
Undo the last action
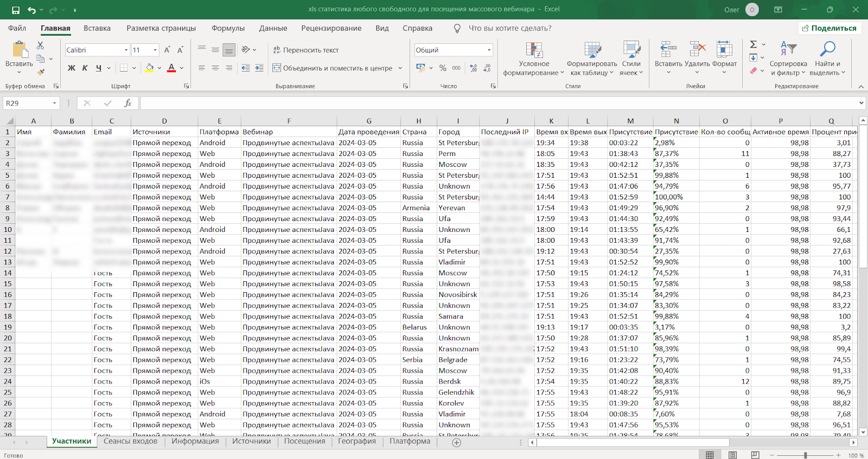(x=32, y=10)
